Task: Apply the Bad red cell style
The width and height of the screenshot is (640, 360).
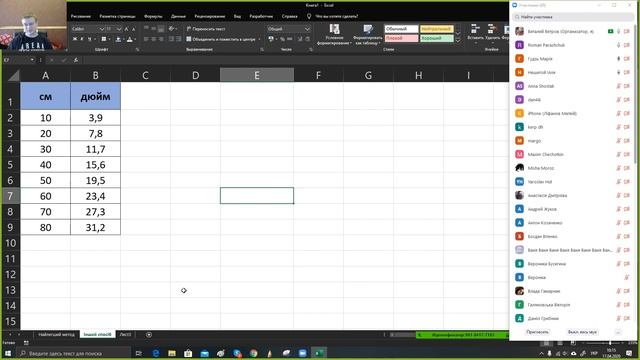Action: point(401,38)
